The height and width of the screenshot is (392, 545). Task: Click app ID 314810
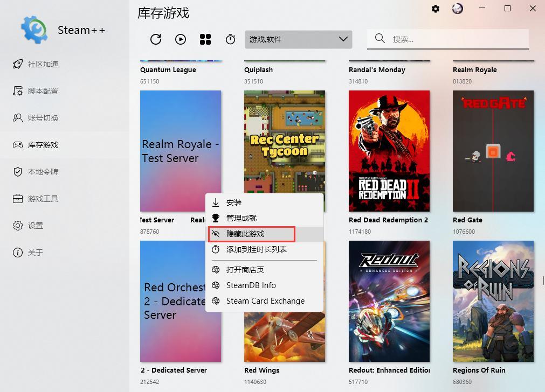pyautogui.click(x=358, y=81)
